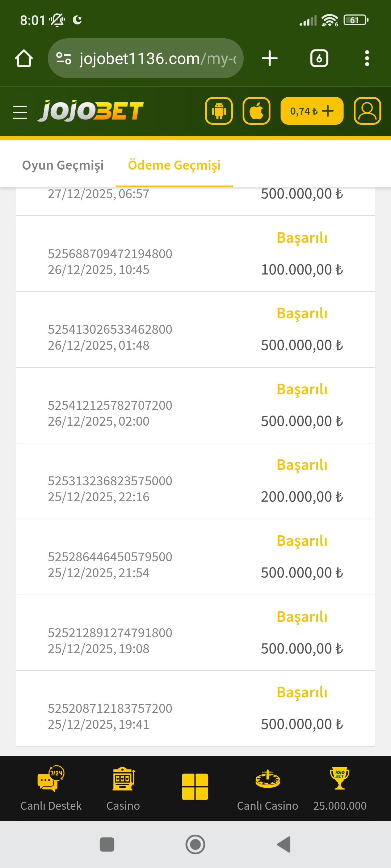
Task: Show the open tabs switcher
Action: (x=319, y=59)
